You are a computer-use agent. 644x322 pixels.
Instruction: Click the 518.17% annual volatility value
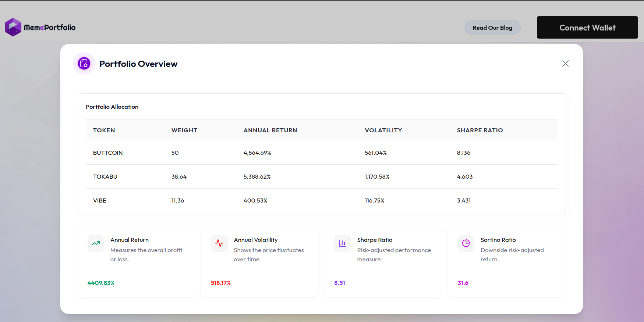coord(220,283)
